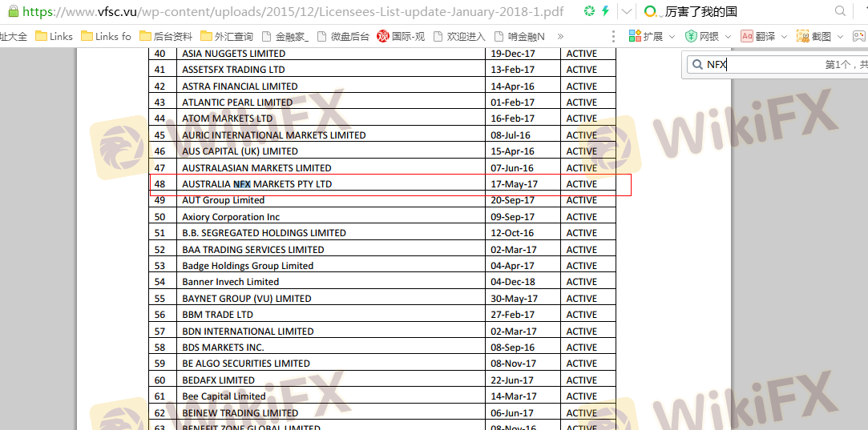Viewport: 868px width, 430px height.
Task: Open the 欢迎进入 bookmark
Action: coord(459,37)
